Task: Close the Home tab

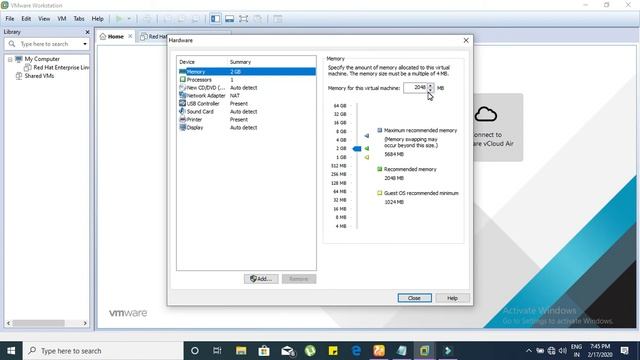Action: pos(130,36)
